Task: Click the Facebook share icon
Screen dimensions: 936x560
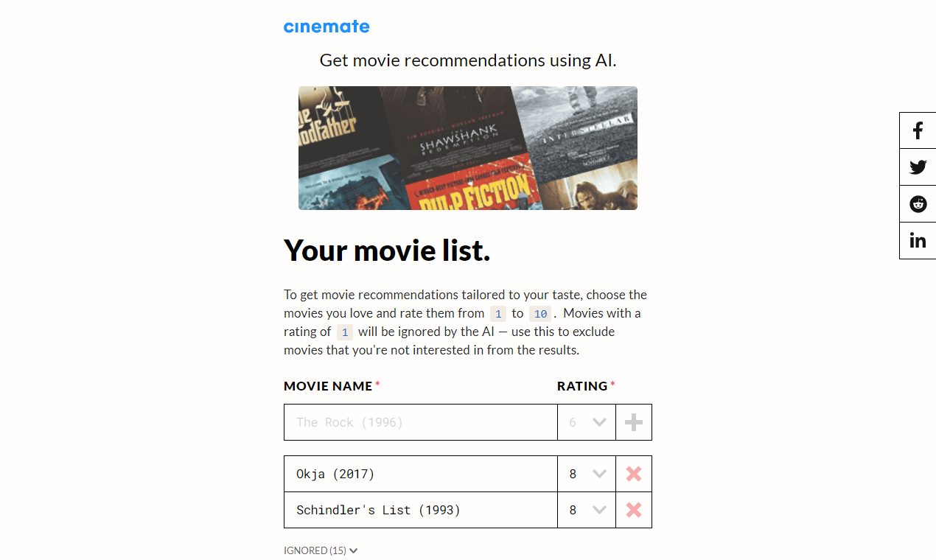Action: [x=917, y=130]
